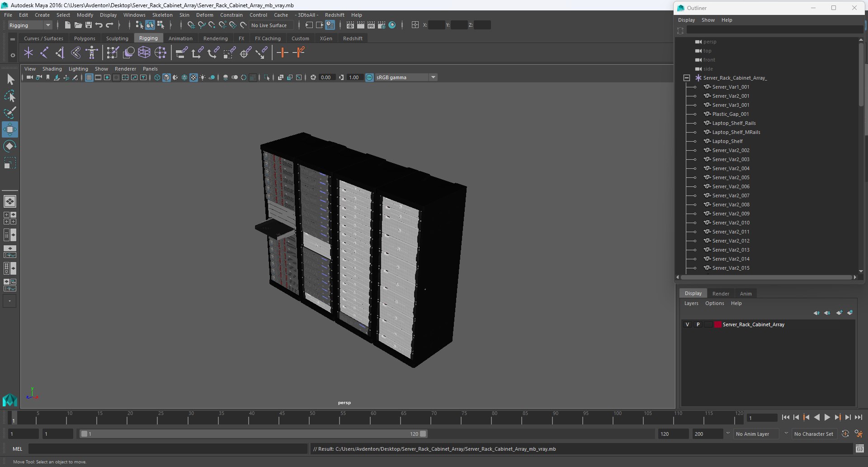
Task: Open the No Live Surface field
Action: click(x=271, y=25)
